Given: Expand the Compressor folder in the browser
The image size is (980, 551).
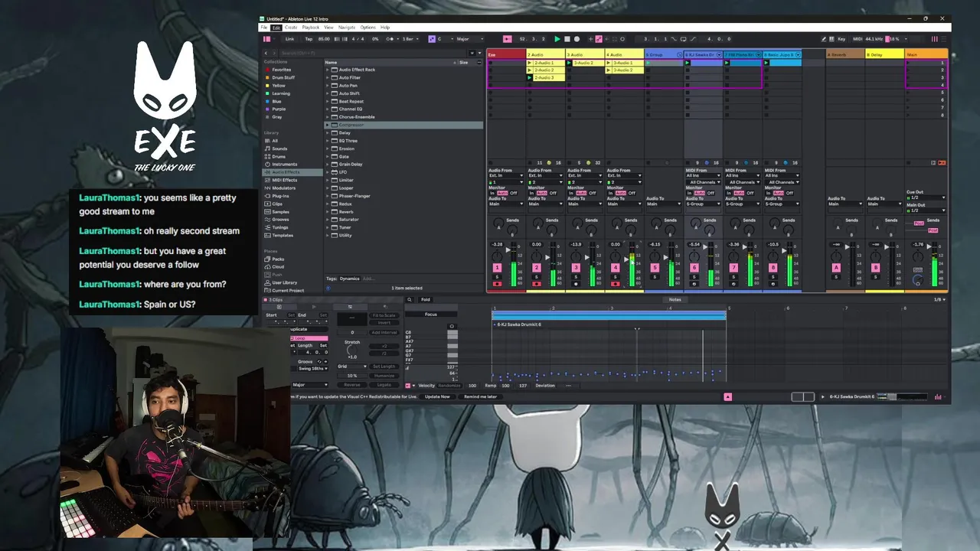Looking at the screenshot, I should click(327, 125).
